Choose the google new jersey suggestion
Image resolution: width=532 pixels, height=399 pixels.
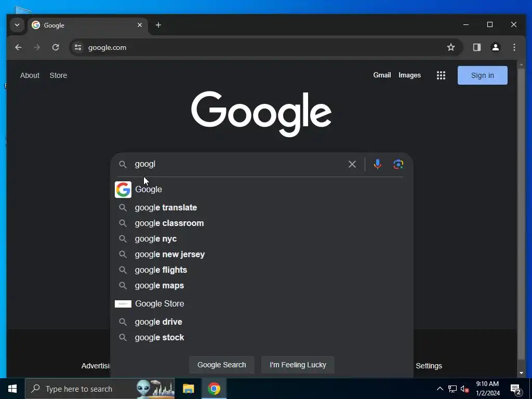[x=262, y=255]
